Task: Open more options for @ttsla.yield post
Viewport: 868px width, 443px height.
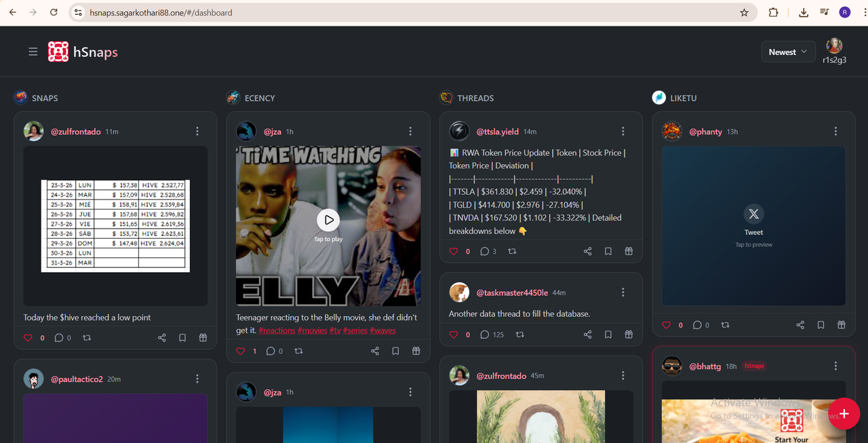Action: [x=623, y=131]
